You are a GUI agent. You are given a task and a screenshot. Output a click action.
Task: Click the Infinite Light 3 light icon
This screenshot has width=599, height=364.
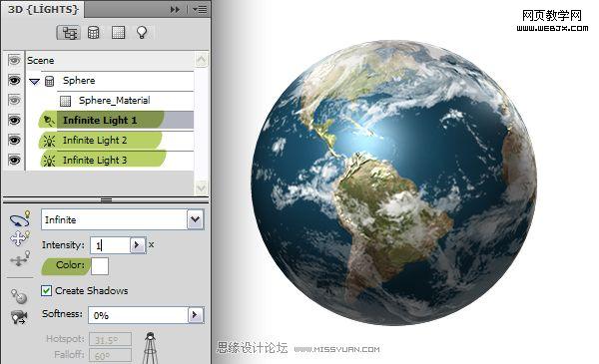(49, 161)
